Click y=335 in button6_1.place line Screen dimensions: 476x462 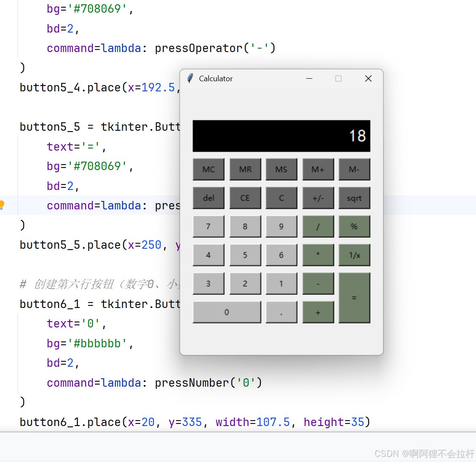185,422
